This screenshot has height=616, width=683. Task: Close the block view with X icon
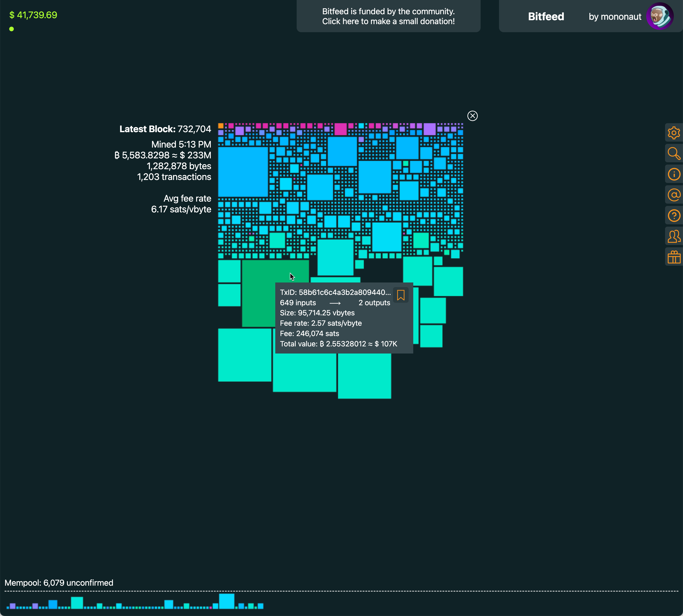coord(472,116)
